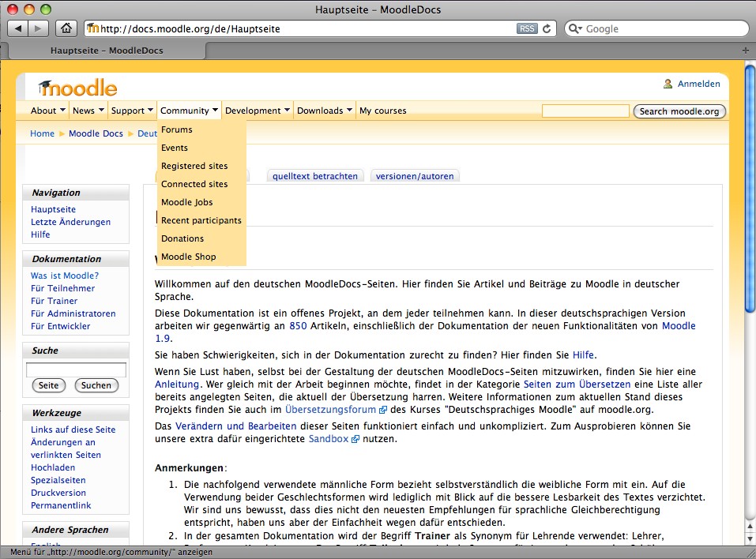
Task: Open the browser home page icon
Action: pos(66,28)
